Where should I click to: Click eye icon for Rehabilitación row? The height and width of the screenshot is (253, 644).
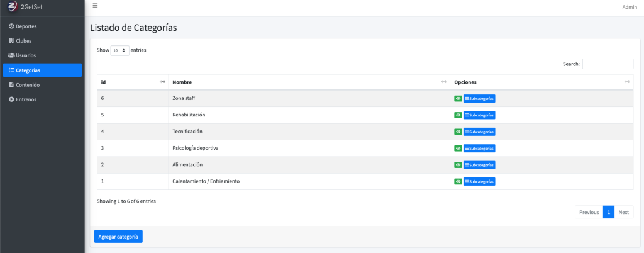coord(458,115)
